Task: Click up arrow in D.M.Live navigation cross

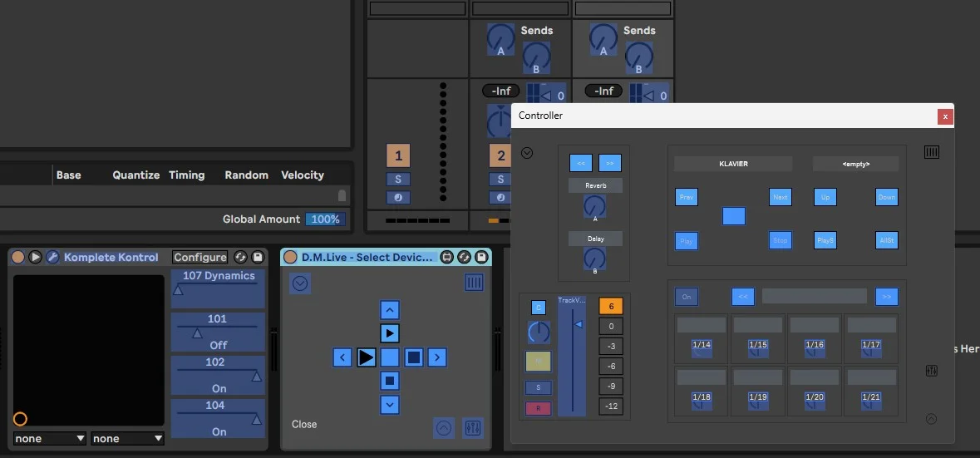Action: 389,309
